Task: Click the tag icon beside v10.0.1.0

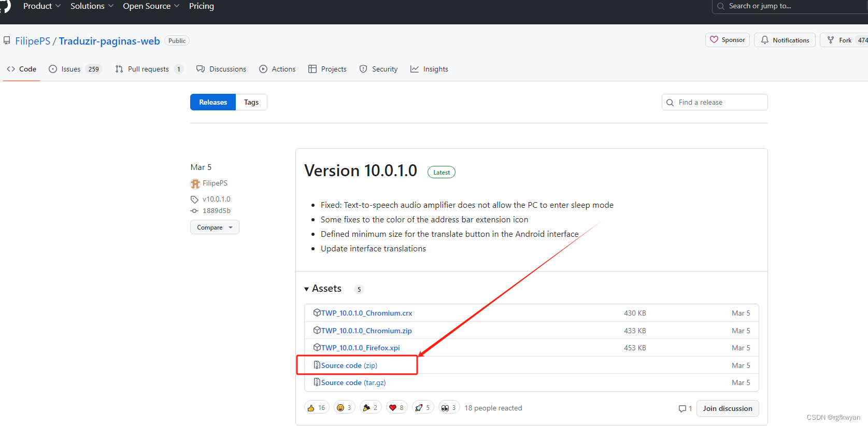Action: pyautogui.click(x=194, y=200)
